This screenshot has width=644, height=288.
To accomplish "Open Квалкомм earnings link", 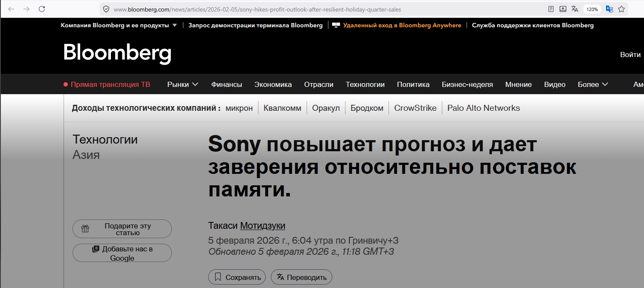I will 282,108.
